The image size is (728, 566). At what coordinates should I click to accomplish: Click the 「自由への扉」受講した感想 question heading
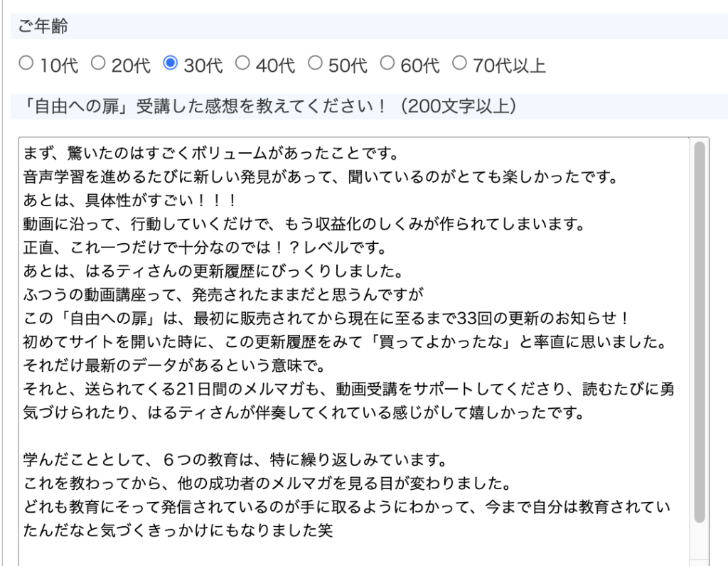[263, 106]
